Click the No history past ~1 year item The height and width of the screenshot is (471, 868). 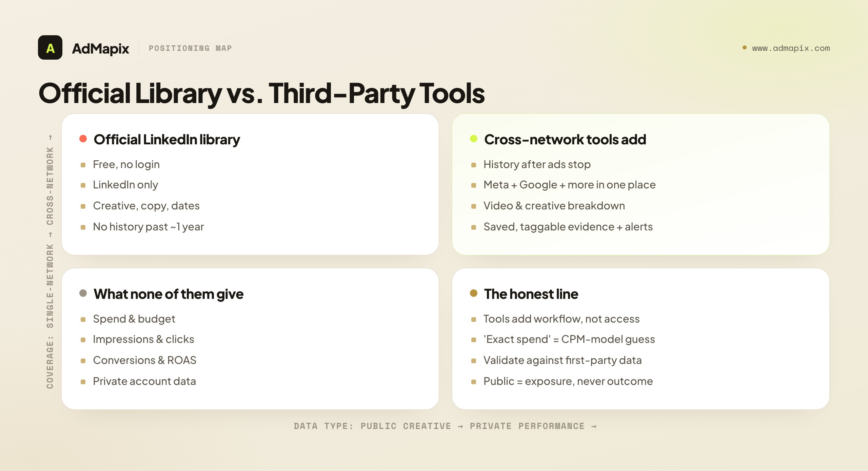pyautogui.click(x=148, y=227)
